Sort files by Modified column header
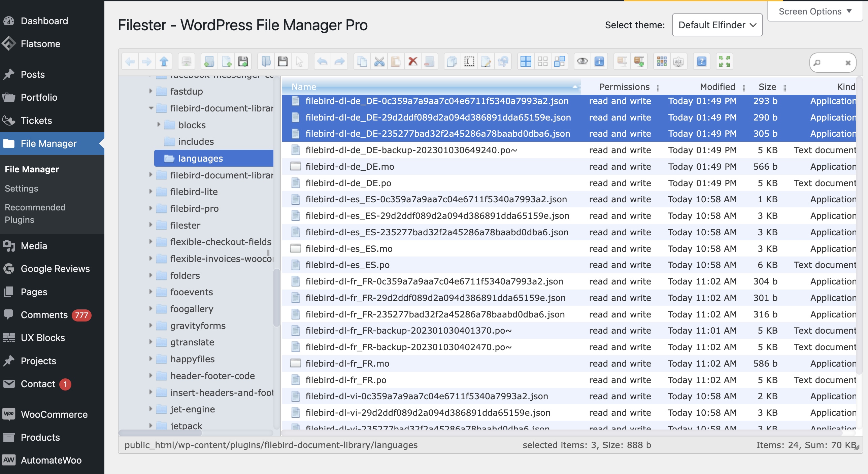Viewport: 868px width, 474px height. 717,87
